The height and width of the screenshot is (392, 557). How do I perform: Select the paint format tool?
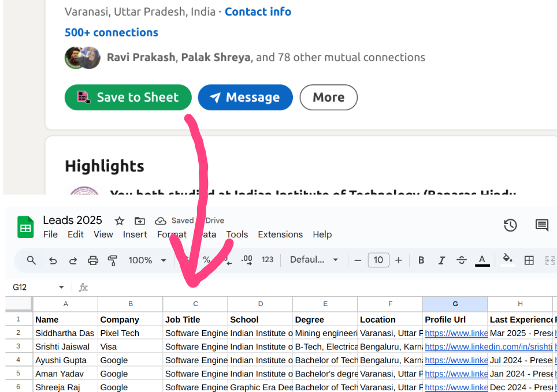(112, 260)
